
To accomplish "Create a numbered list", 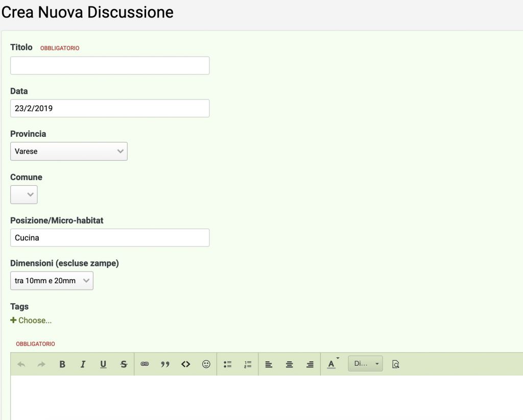I will coord(248,364).
